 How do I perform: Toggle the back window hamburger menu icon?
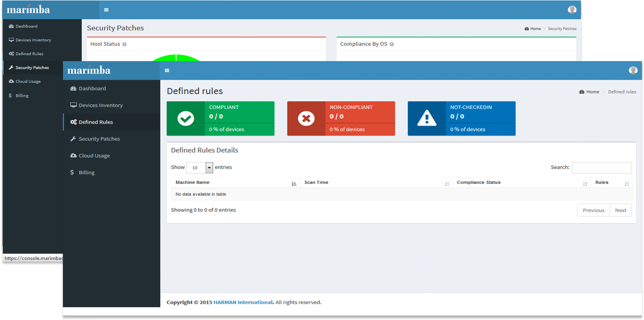point(106,10)
